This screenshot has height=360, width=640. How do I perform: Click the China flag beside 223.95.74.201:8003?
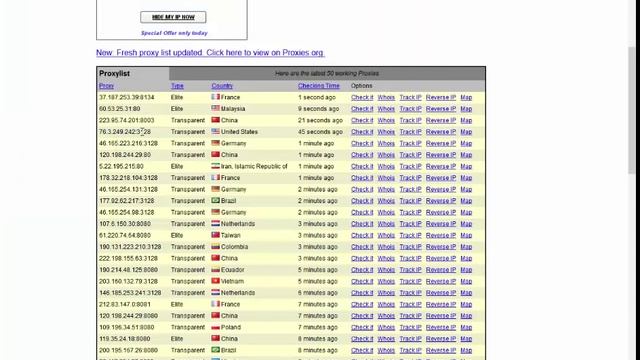tap(216, 120)
